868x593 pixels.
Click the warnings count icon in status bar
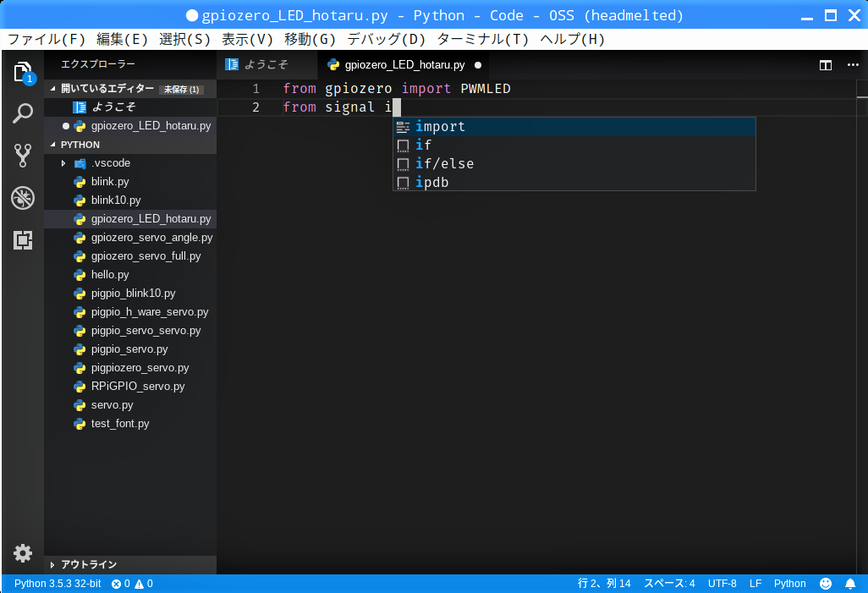coord(139,584)
